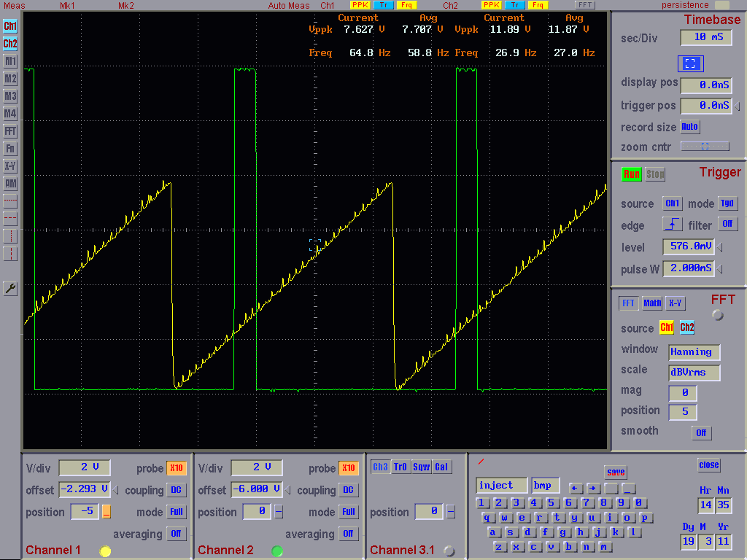The height and width of the screenshot is (560, 747).
Task: Open Channel 1 V/div 2 V selector
Action: point(85,467)
